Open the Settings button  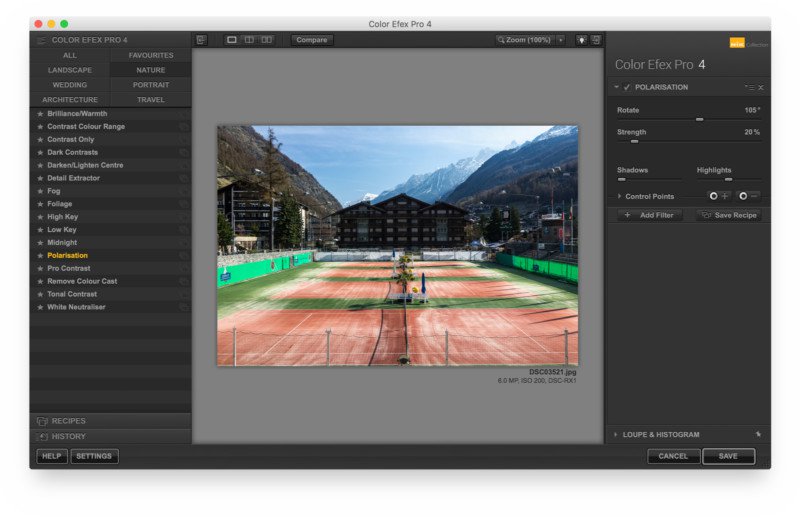[94, 456]
